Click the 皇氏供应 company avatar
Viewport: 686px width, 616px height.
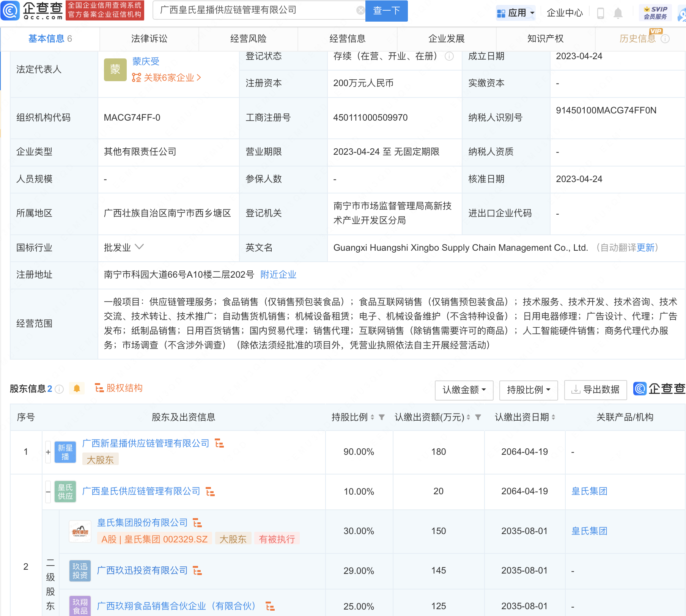point(65,492)
